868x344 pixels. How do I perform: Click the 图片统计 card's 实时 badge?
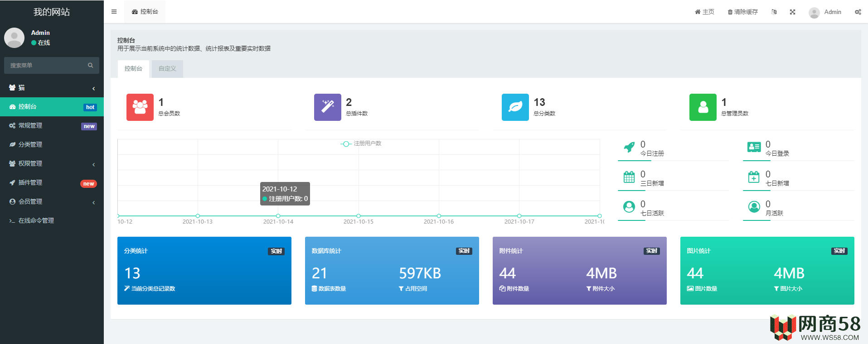[x=839, y=251]
